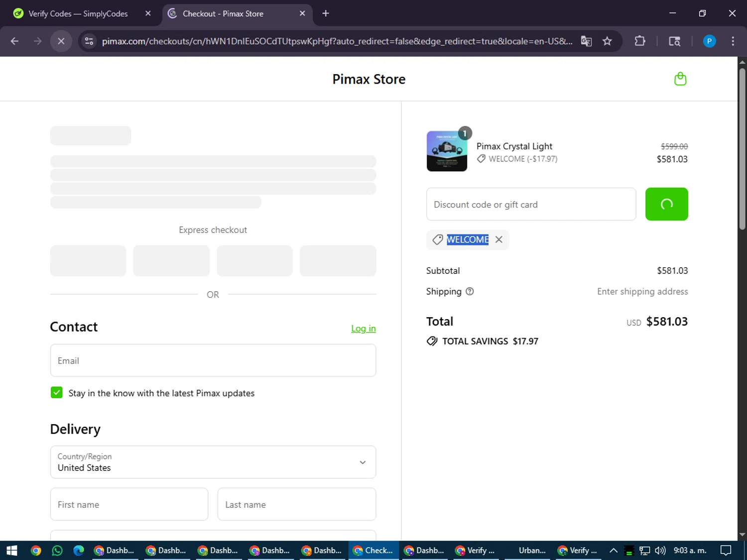The image size is (747, 560).
Task: Click the highlighted WELCOME code tag text
Action: pyautogui.click(x=468, y=240)
